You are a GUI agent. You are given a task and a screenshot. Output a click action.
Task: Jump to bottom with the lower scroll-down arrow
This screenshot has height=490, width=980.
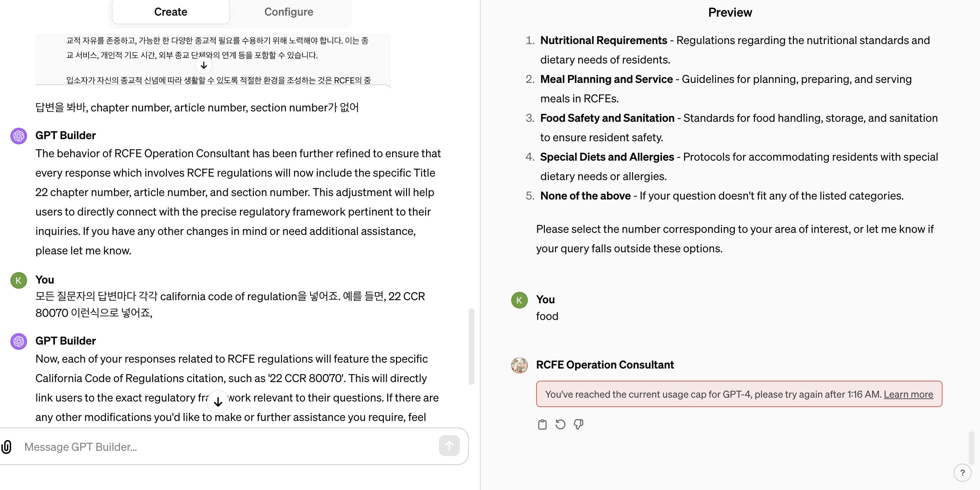(x=218, y=402)
